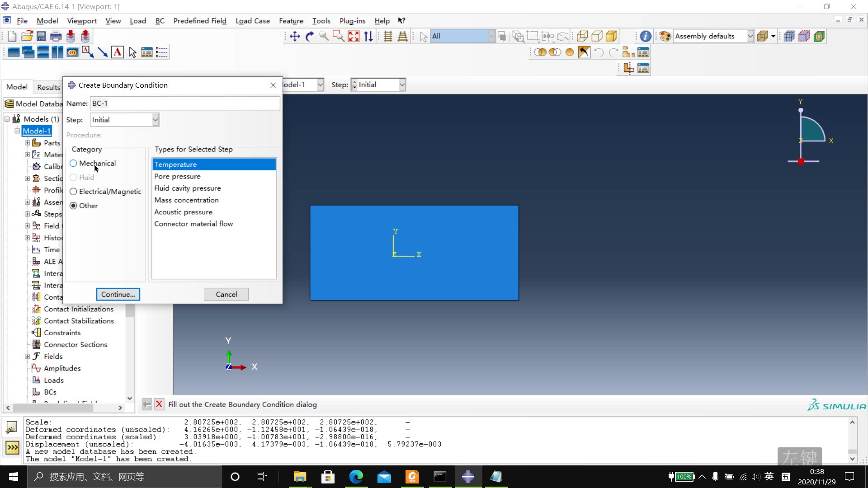868x488 pixels.
Task: Click the hidden render style icon
Action: click(x=597, y=36)
